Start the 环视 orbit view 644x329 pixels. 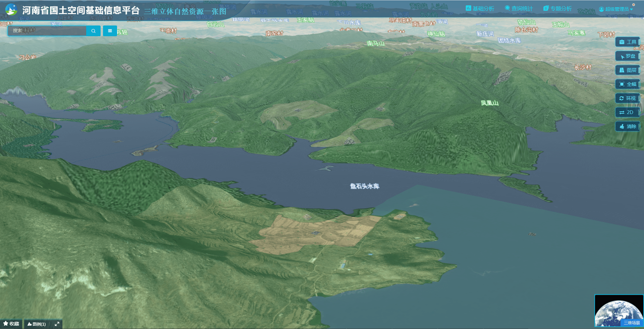pyautogui.click(x=627, y=98)
